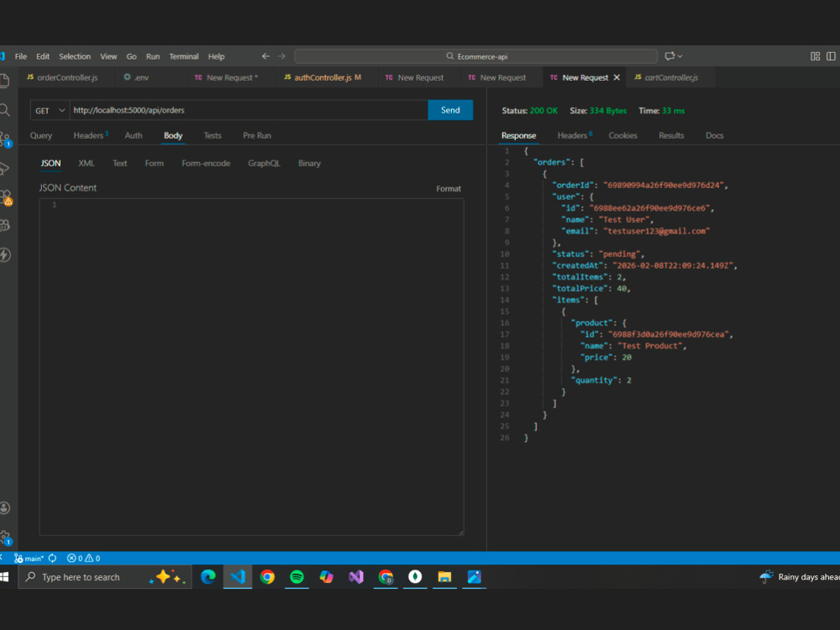The height and width of the screenshot is (630, 840).
Task: Open the Windows Start menu
Action: (x=5, y=577)
